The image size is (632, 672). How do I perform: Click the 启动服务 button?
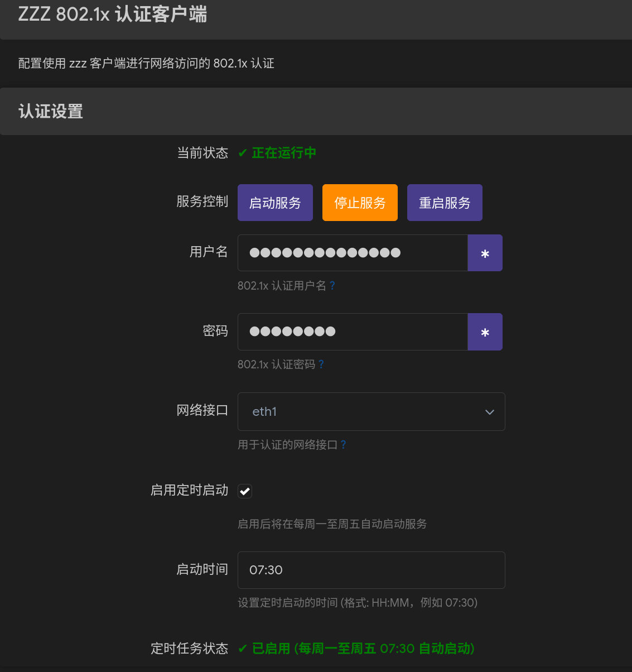coord(275,203)
